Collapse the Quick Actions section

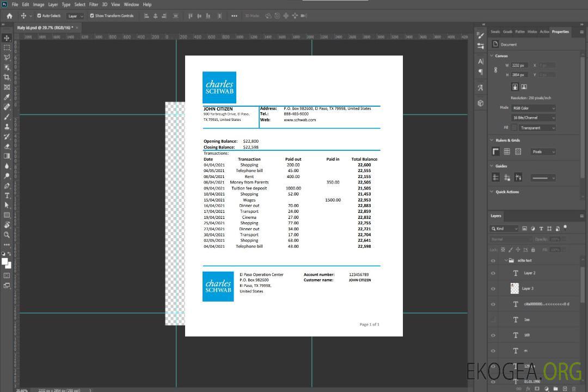[492, 192]
